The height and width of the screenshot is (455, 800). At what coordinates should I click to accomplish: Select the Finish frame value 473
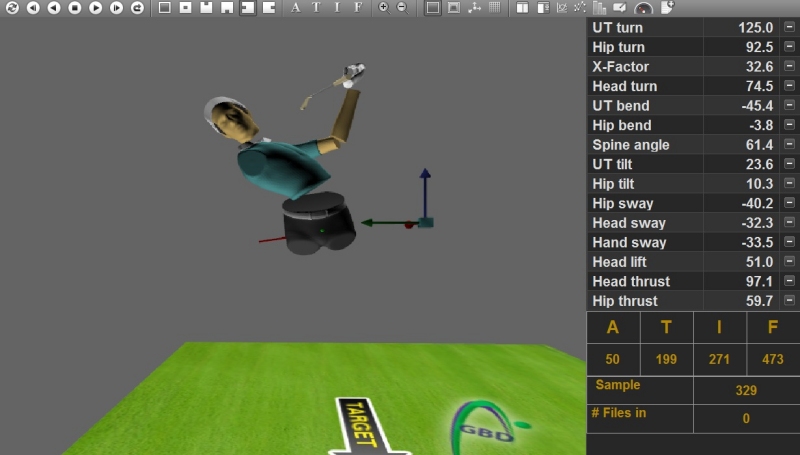pos(773,360)
